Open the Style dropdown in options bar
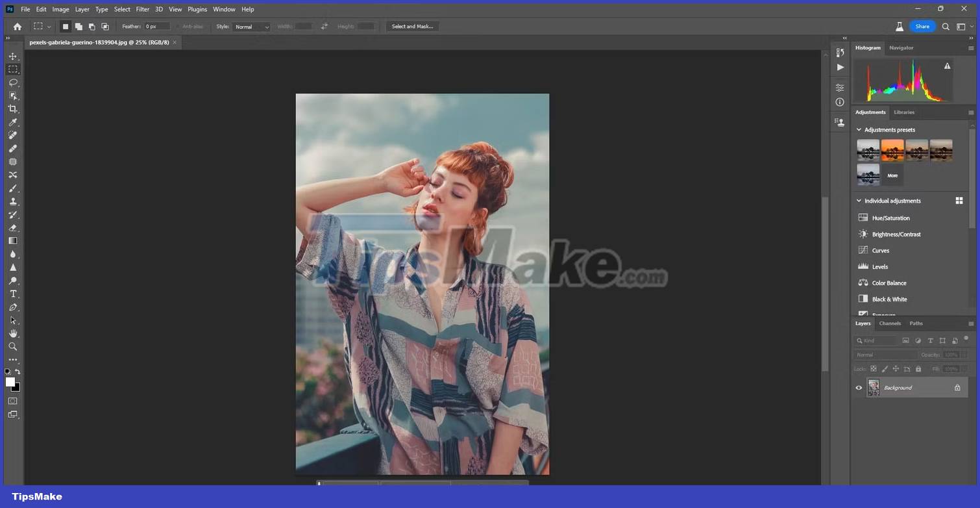This screenshot has height=508, width=980. 252,27
